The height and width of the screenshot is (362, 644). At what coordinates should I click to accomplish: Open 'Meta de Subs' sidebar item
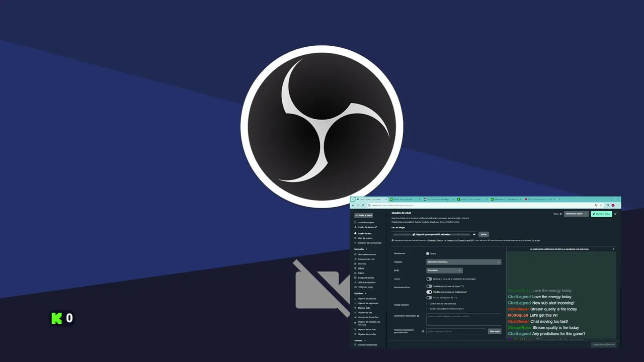(x=362, y=308)
